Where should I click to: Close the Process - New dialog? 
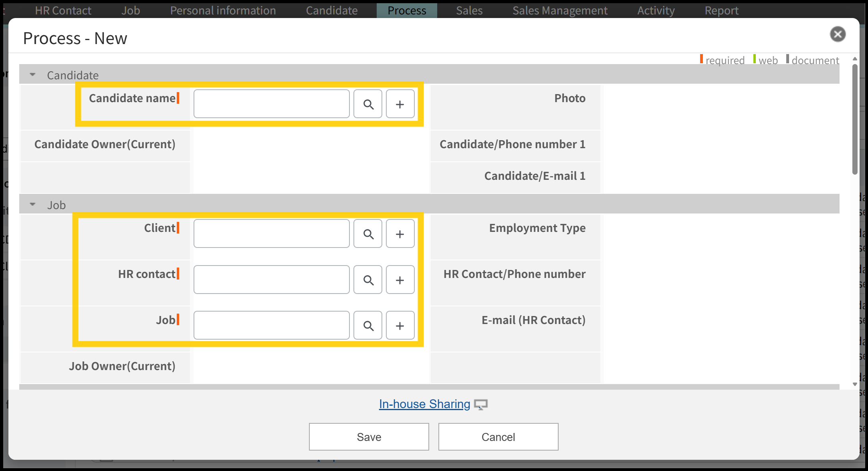838,34
